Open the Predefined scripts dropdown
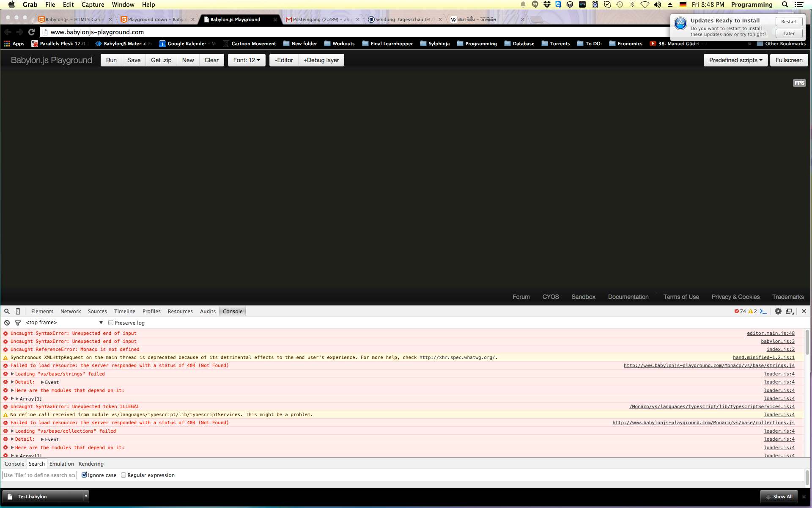The height and width of the screenshot is (508, 812). pyautogui.click(x=735, y=60)
